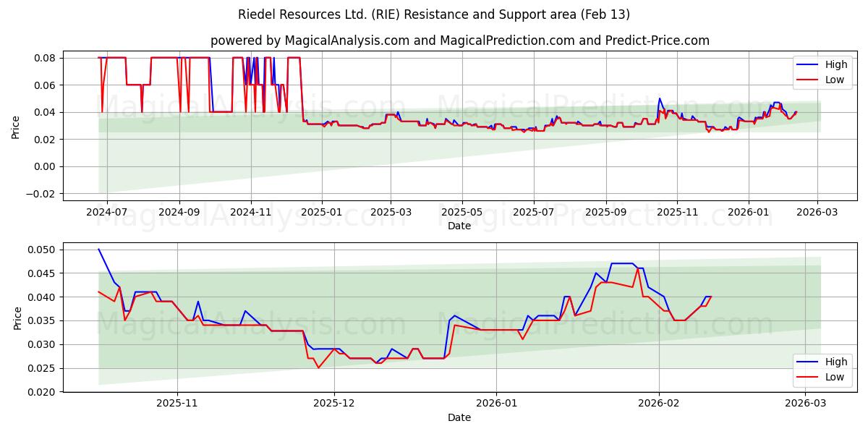Click the 0.08 tick on upper price axis

click(46, 58)
